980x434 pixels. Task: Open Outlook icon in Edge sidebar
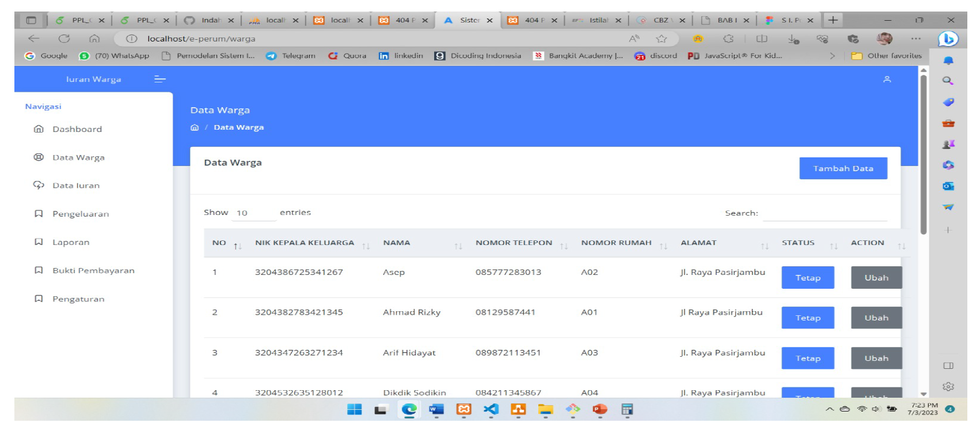[x=948, y=186]
